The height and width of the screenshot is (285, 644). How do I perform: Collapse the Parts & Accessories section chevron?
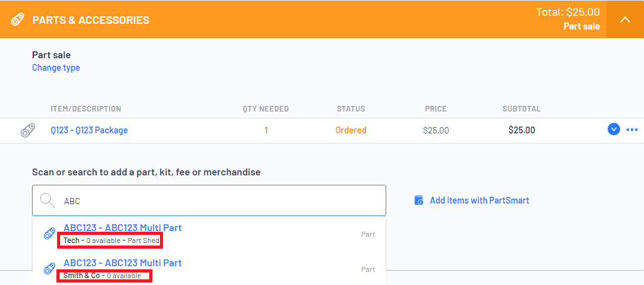click(625, 19)
